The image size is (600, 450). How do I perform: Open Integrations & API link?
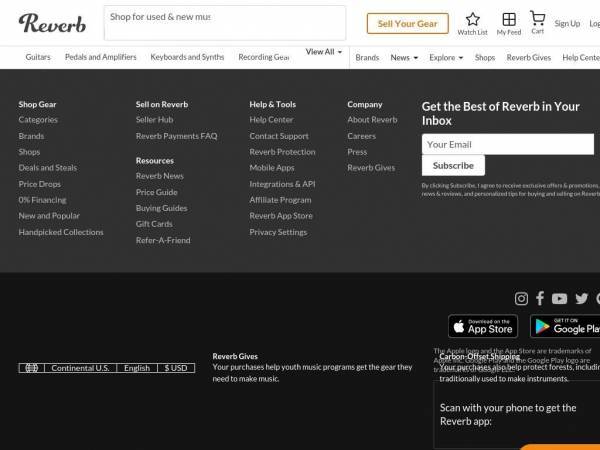[x=282, y=184]
